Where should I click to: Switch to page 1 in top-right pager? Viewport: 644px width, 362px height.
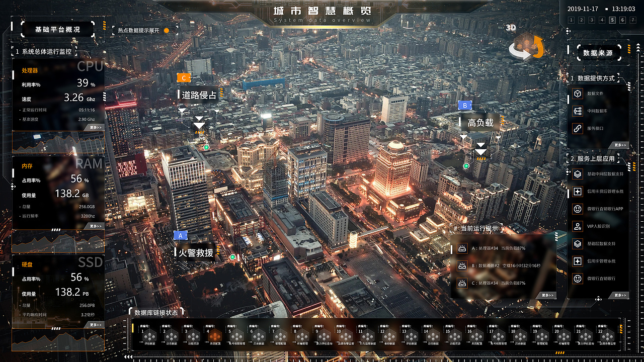(570, 20)
